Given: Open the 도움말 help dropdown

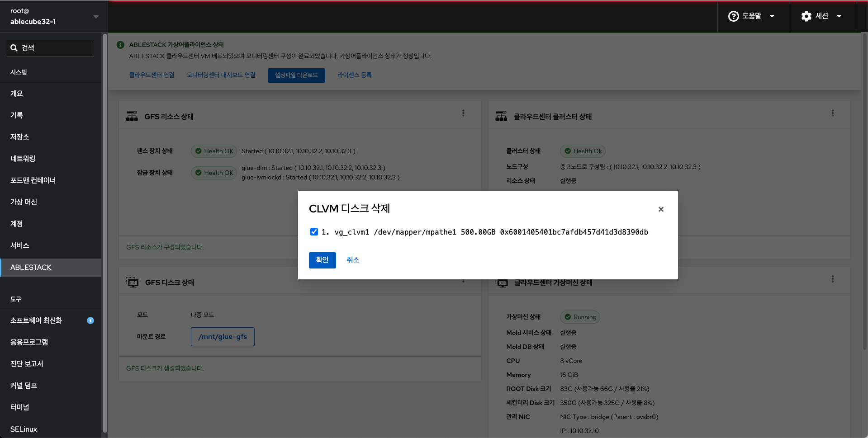Looking at the screenshot, I should pyautogui.click(x=753, y=16).
